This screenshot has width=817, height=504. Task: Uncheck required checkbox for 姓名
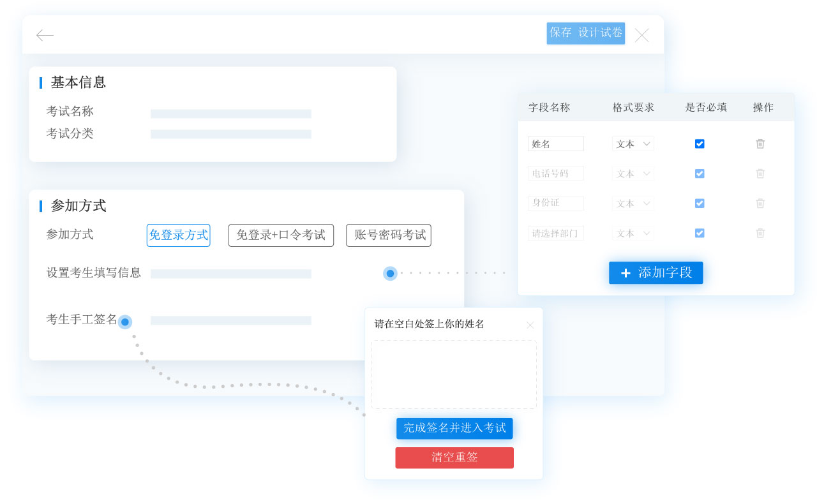[700, 144]
